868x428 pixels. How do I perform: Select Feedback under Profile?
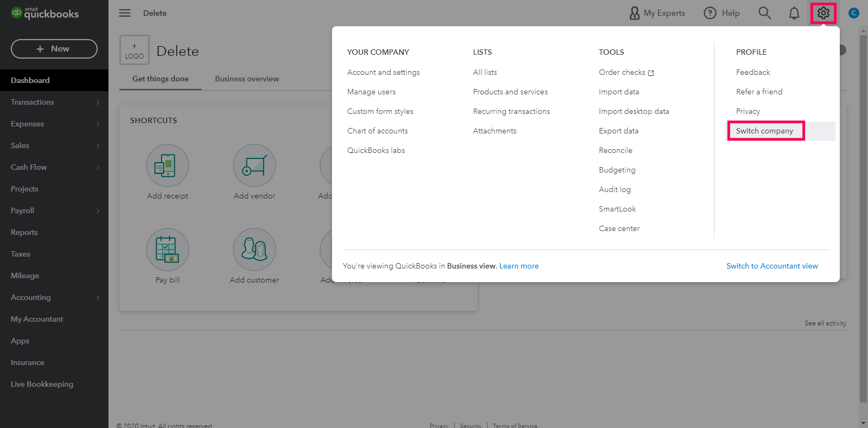[753, 72]
